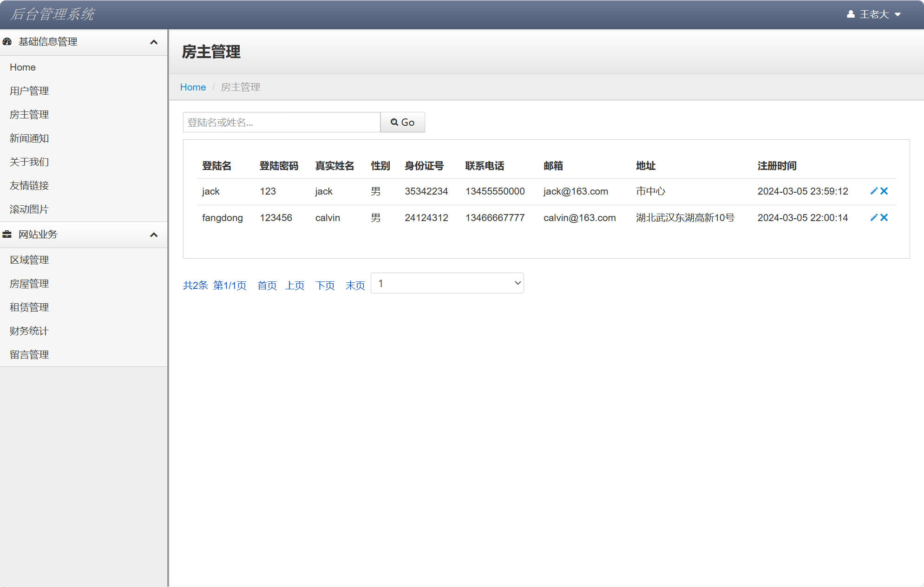The image size is (924, 587).
Task: Select 用户管理 in the sidebar
Action: pyautogui.click(x=29, y=91)
